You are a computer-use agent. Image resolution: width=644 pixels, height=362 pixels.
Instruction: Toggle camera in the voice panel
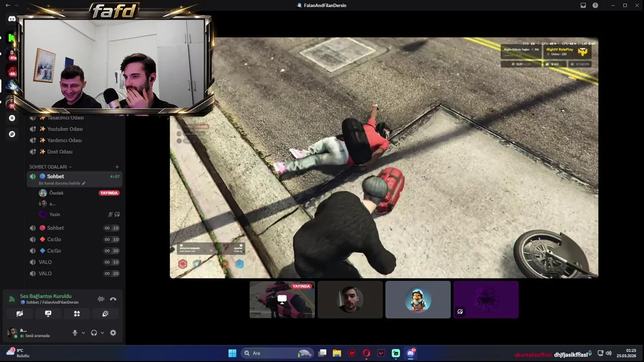(20, 313)
